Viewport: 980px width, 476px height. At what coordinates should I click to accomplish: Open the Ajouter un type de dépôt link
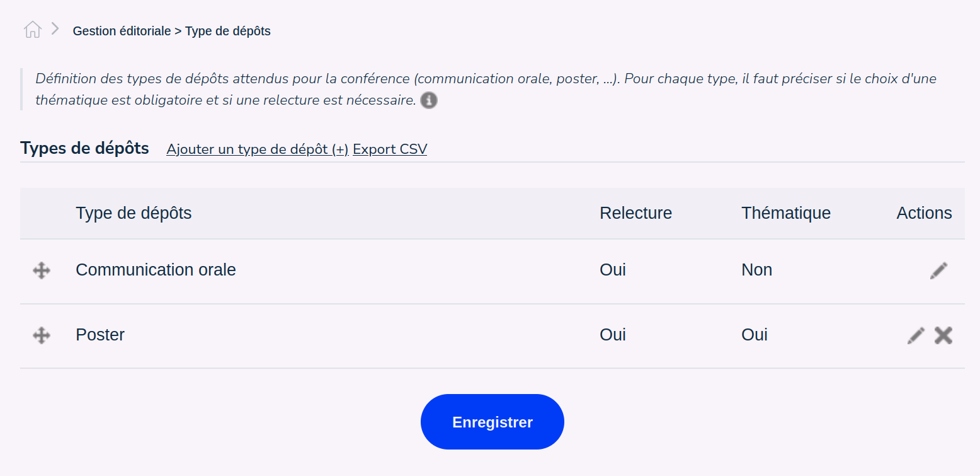pyautogui.click(x=256, y=149)
